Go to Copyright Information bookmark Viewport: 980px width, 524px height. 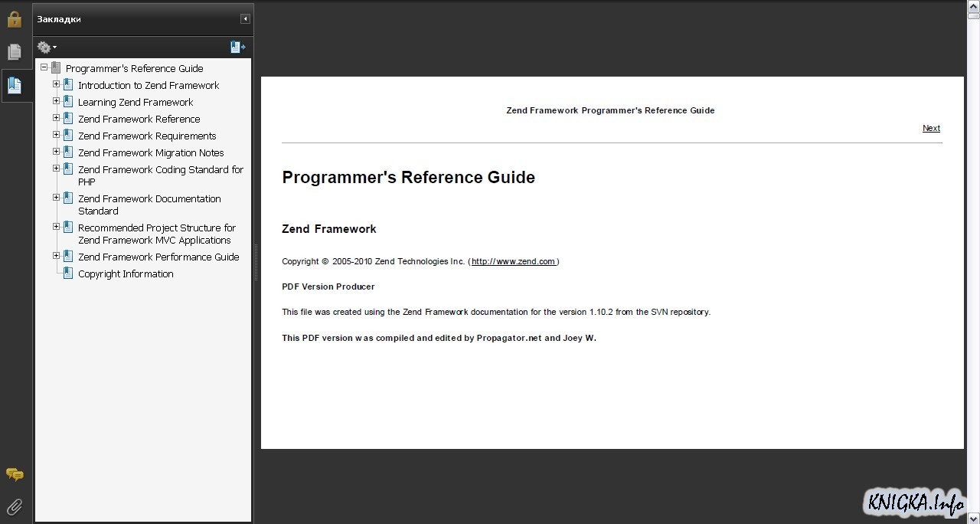pos(126,273)
